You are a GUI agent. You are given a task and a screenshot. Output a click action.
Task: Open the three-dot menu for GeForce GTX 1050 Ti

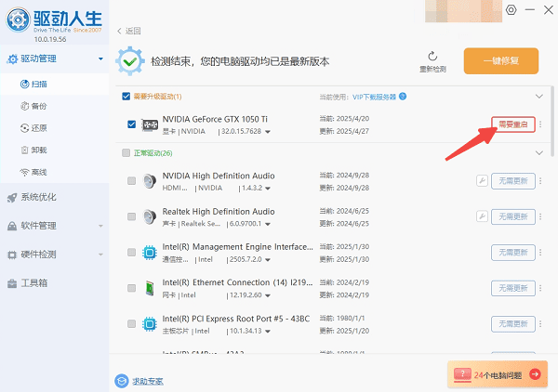pyautogui.click(x=541, y=125)
